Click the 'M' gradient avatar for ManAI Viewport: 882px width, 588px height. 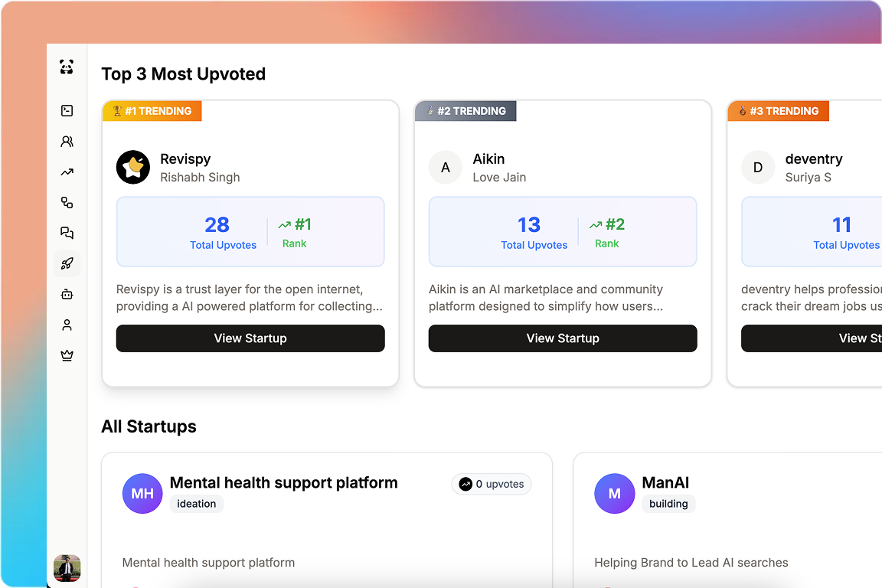tap(615, 494)
